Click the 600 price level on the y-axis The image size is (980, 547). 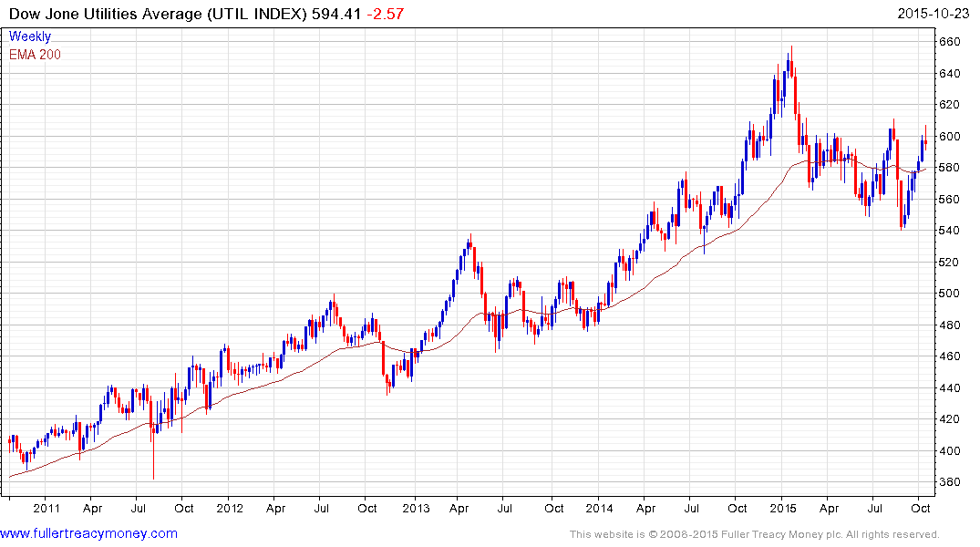tap(951, 137)
